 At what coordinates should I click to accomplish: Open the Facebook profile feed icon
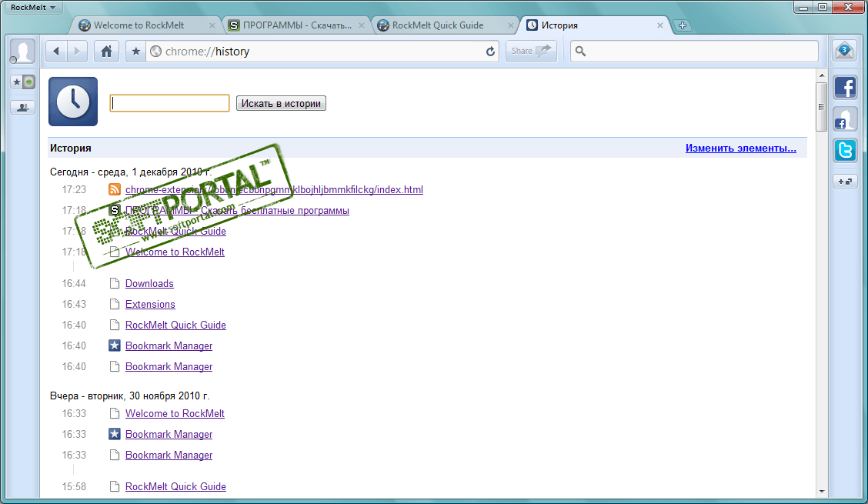pyautogui.click(x=846, y=119)
